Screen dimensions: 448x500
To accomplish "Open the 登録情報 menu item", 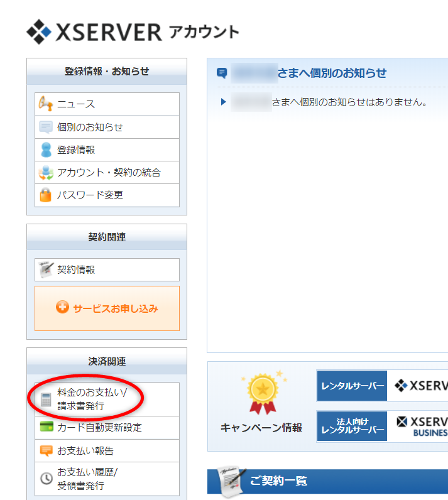I will [x=107, y=150].
